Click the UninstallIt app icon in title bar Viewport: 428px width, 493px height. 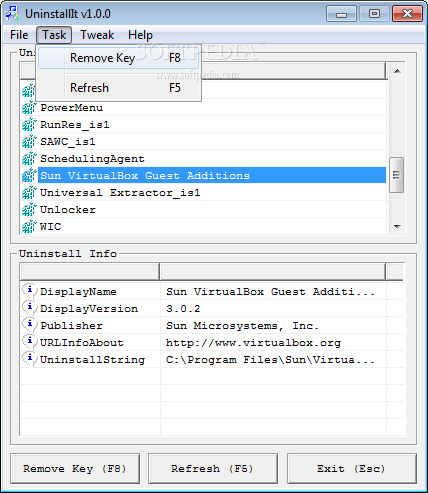(x=12, y=13)
